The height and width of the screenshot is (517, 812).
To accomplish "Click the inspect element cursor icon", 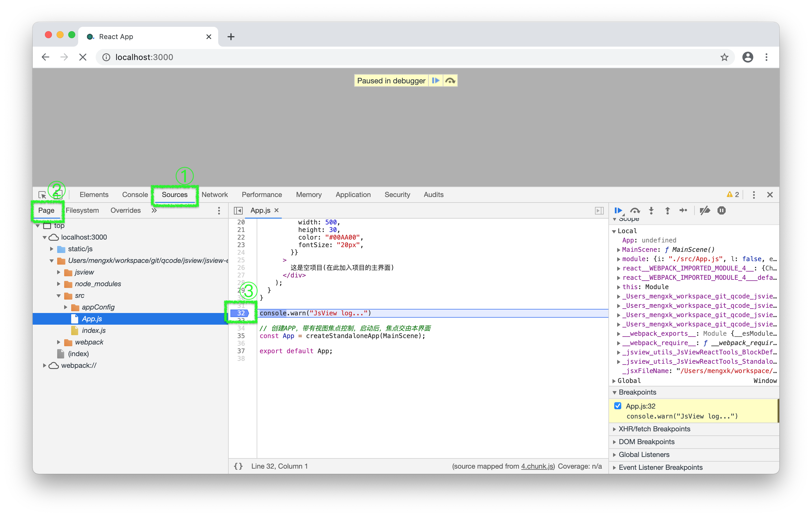I will pyautogui.click(x=43, y=195).
